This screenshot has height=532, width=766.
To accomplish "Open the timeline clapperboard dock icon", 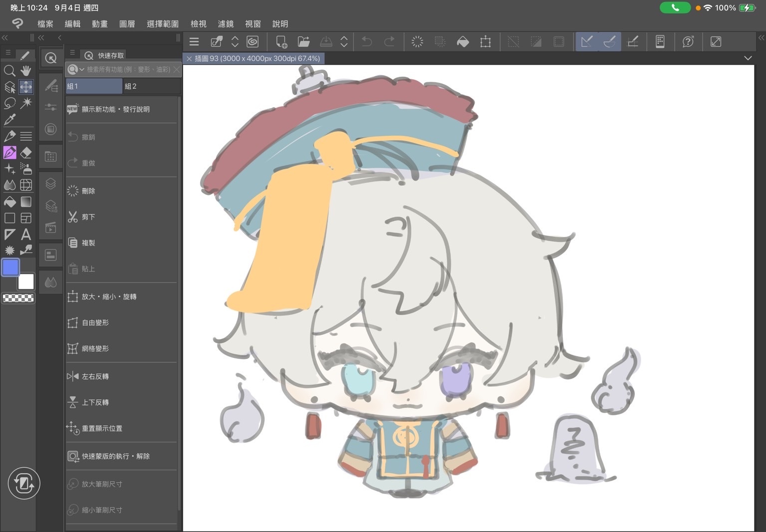I will click(51, 228).
